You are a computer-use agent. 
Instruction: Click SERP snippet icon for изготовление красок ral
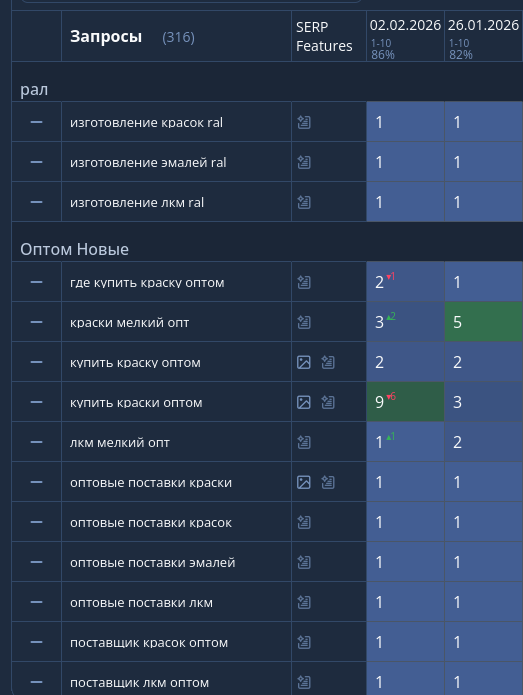304,122
